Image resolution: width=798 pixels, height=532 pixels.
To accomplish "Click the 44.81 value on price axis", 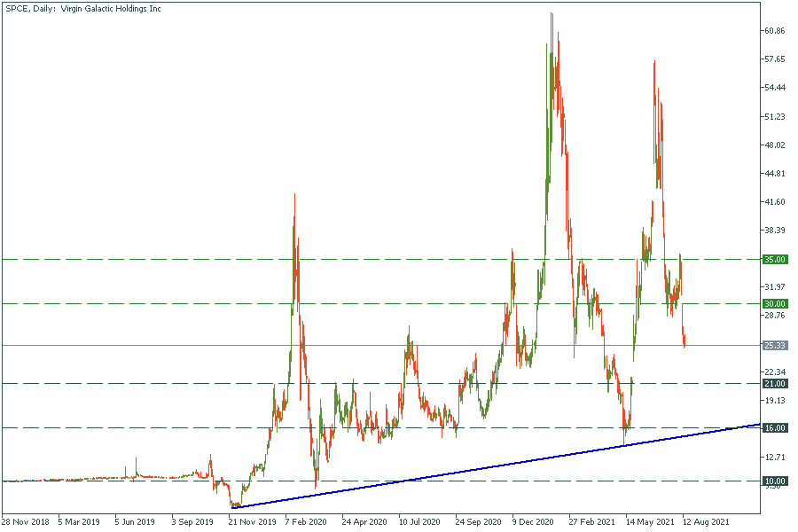I will [774, 174].
